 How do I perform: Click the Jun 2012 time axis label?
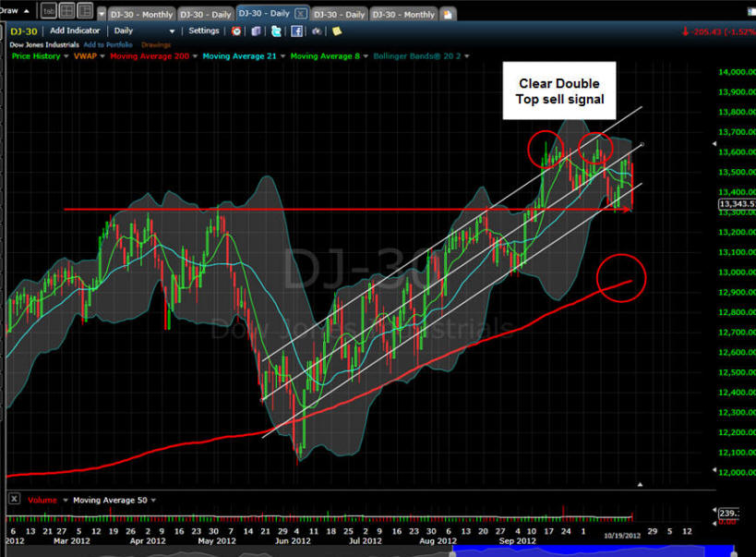tap(293, 541)
